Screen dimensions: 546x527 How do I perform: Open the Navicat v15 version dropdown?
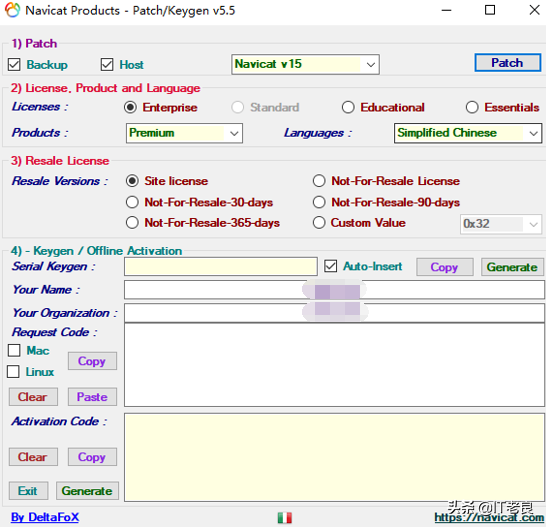[x=305, y=64]
